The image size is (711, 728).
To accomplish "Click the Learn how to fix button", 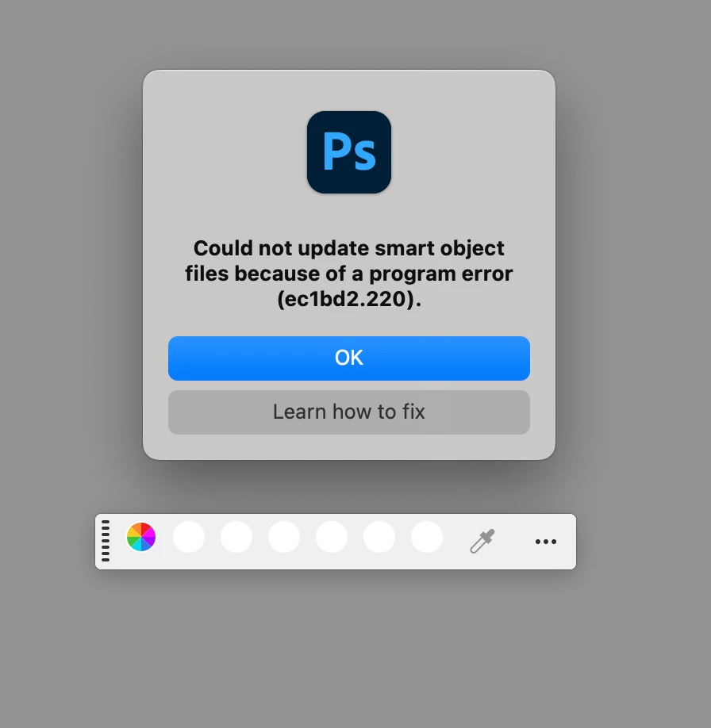I will (x=349, y=412).
